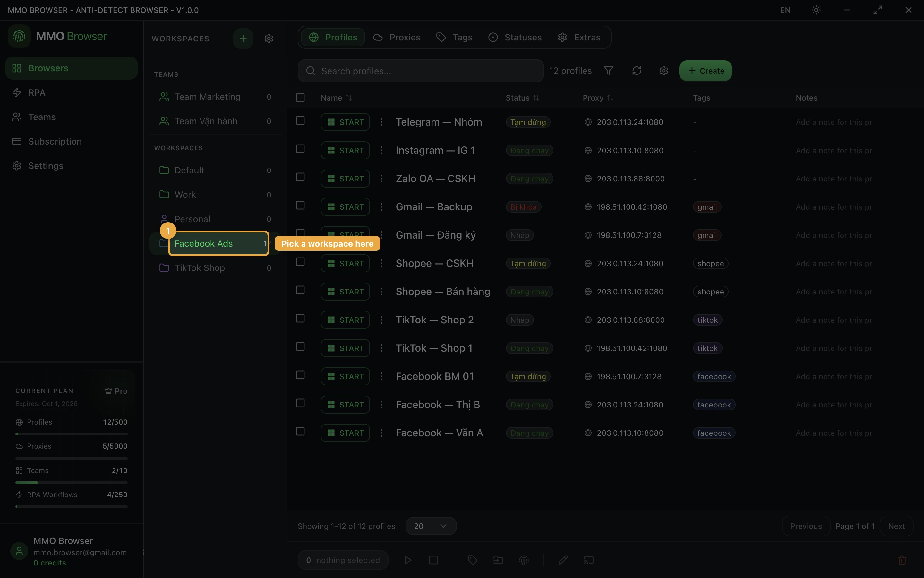
Task: Check the Shopee — CSKH row checkbox
Action: click(x=301, y=262)
